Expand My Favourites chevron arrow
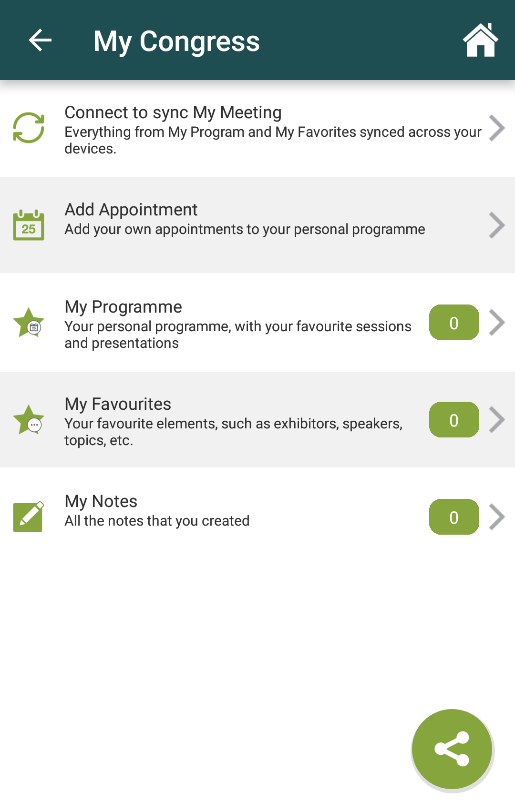 click(497, 420)
